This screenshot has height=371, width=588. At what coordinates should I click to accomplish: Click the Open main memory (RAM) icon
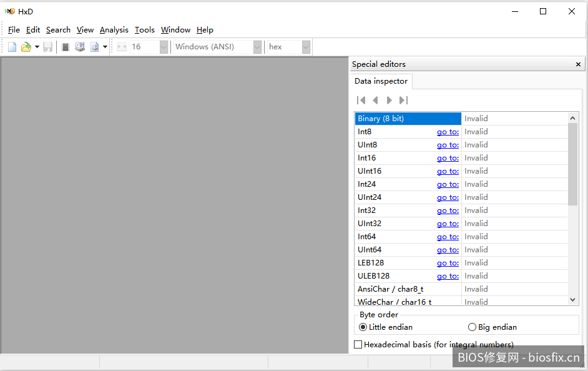[66, 47]
